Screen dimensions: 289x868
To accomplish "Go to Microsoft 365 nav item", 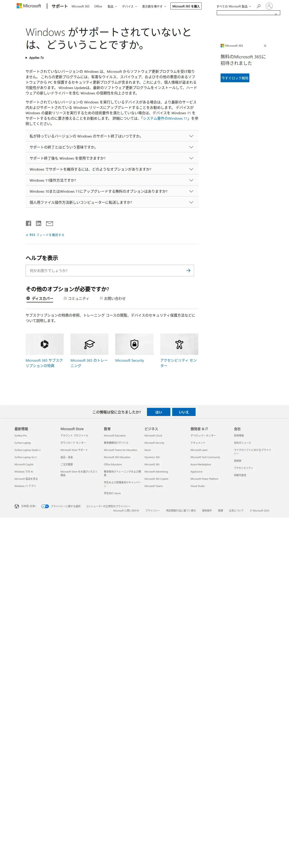I will (80, 6).
